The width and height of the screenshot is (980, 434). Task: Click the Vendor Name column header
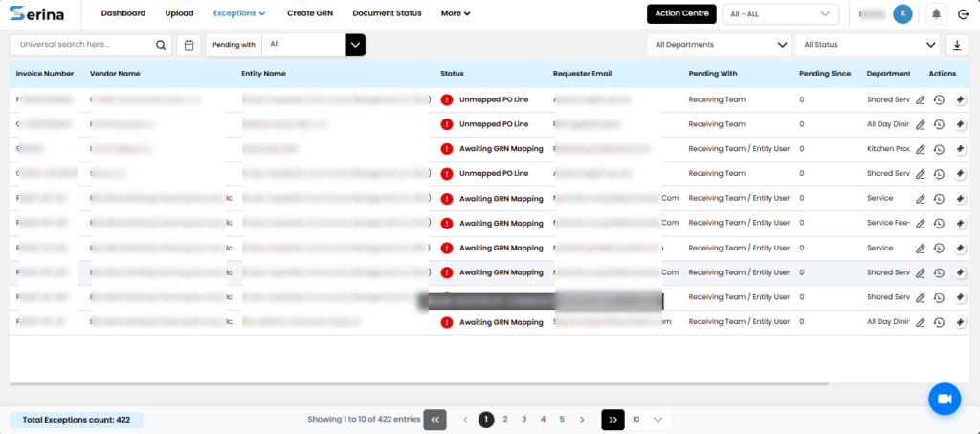point(115,74)
